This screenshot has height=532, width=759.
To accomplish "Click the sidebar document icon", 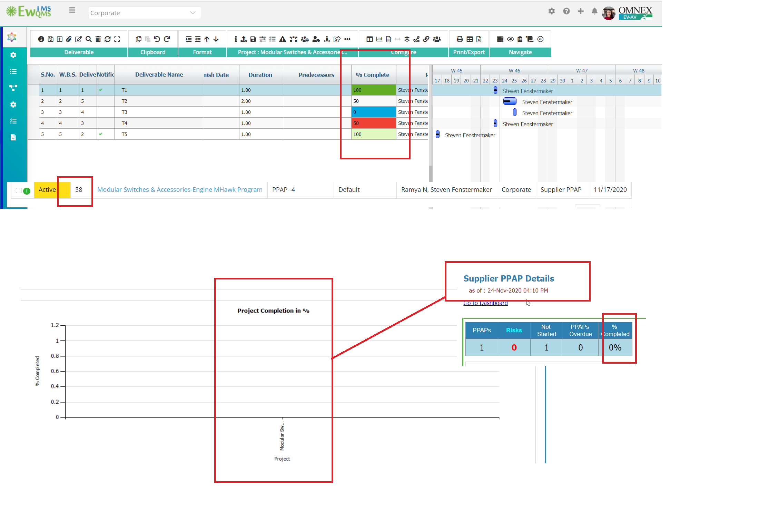I will (x=13, y=138).
